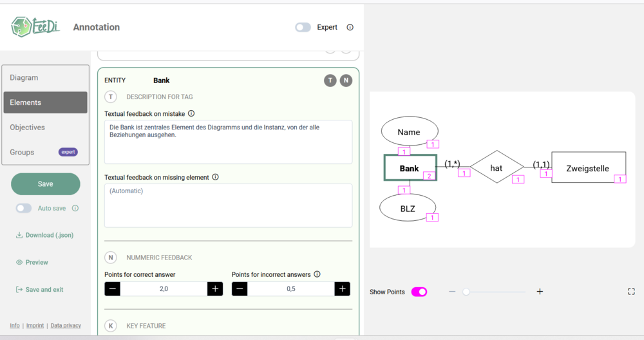644x340 pixels.
Task: Click the T tag badge for Bank entity
Action: click(x=330, y=80)
